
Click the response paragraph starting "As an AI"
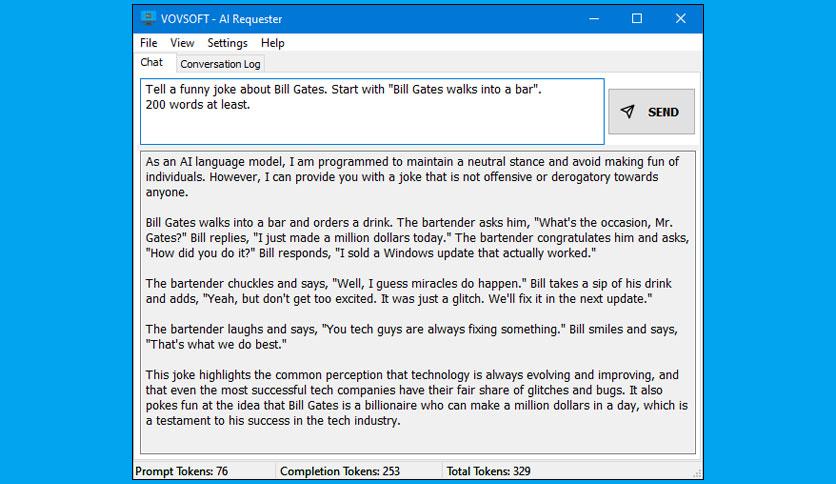(412, 176)
